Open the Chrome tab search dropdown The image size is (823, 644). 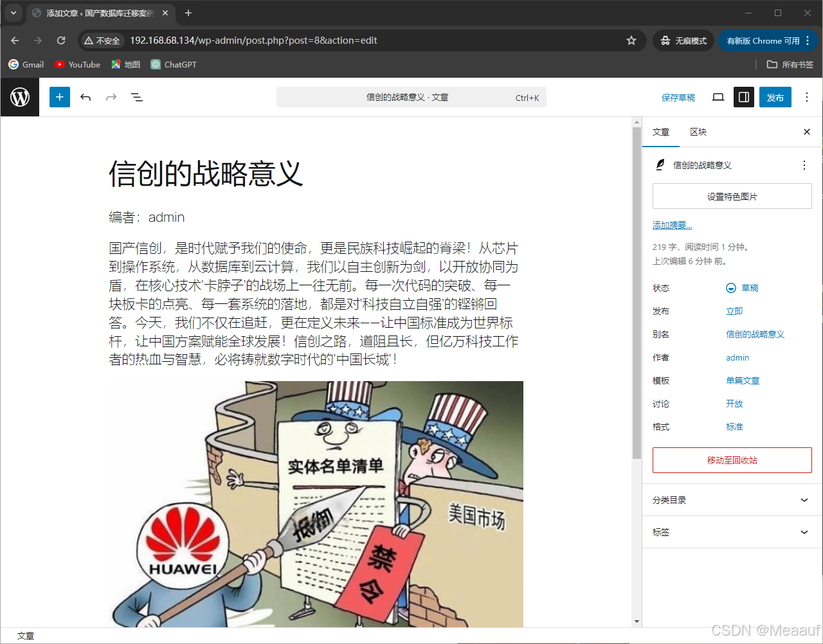pos(14,13)
